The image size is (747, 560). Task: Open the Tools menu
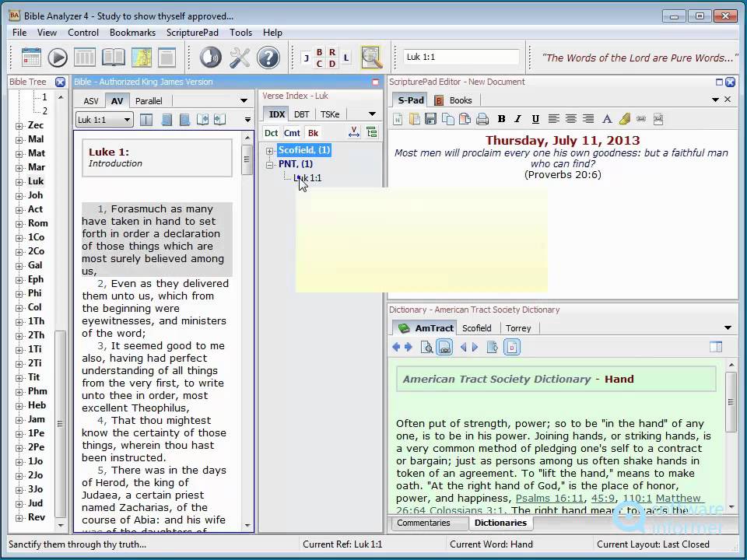point(240,33)
